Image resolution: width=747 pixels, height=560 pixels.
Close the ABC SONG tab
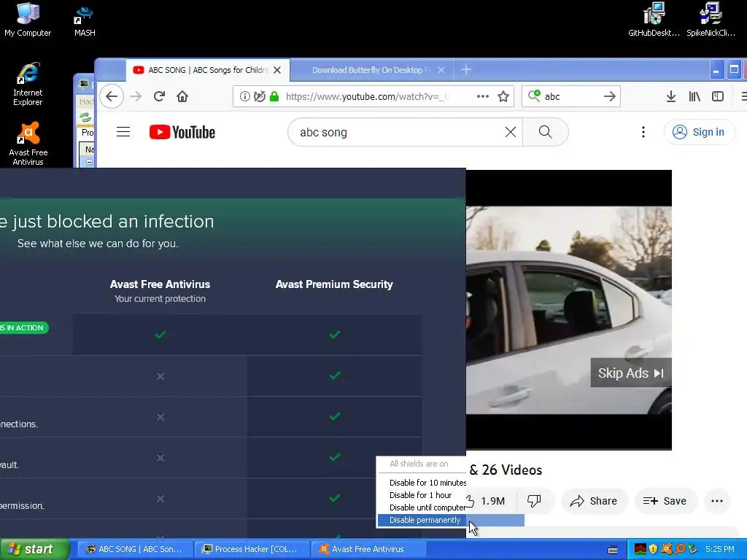[277, 70]
